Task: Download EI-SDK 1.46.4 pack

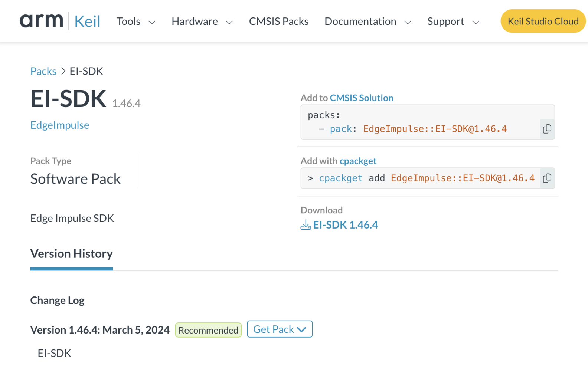Action: point(345,225)
